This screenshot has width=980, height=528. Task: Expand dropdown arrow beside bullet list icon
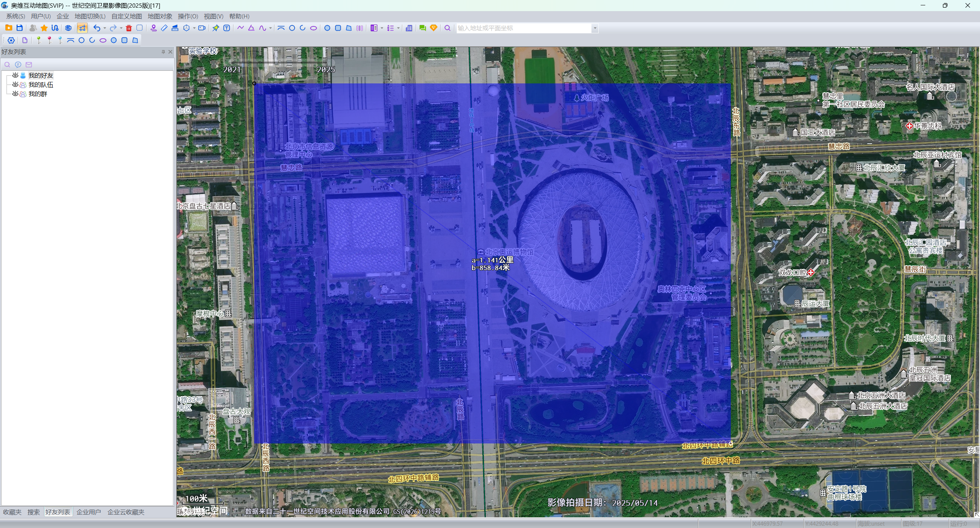(x=398, y=28)
